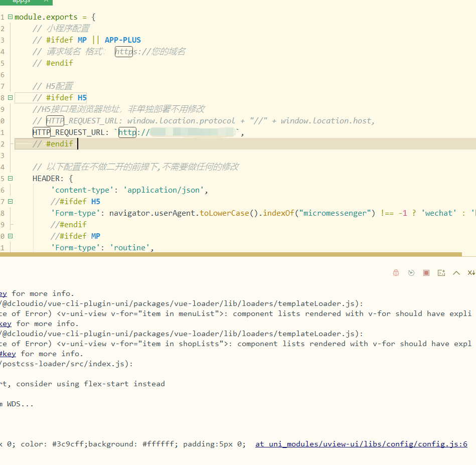Screen dimensions: 476x465
Task: Click on 'module.exports' in line 1
Action: (46, 17)
